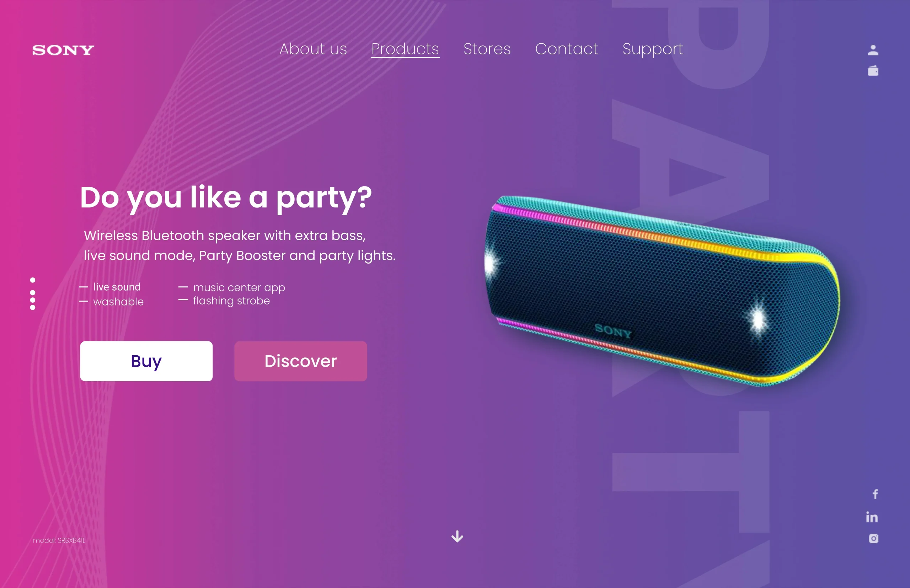Select the first slide pagination dot
910x588 pixels.
tap(32, 280)
